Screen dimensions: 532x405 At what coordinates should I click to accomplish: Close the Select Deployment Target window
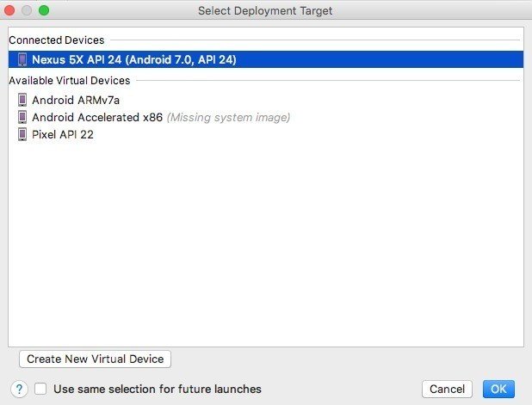pos(11,10)
